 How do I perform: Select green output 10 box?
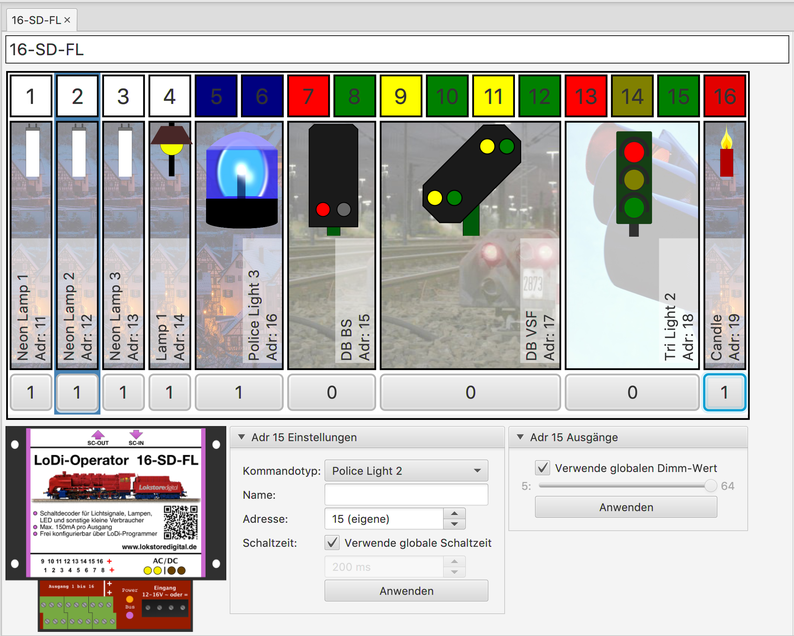coord(447,96)
